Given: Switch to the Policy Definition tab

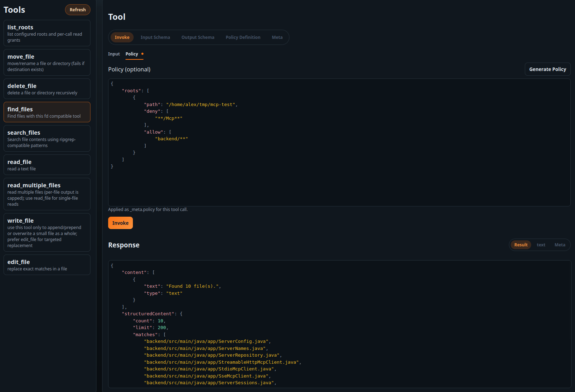Looking at the screenshot, I should coord(243,37).
